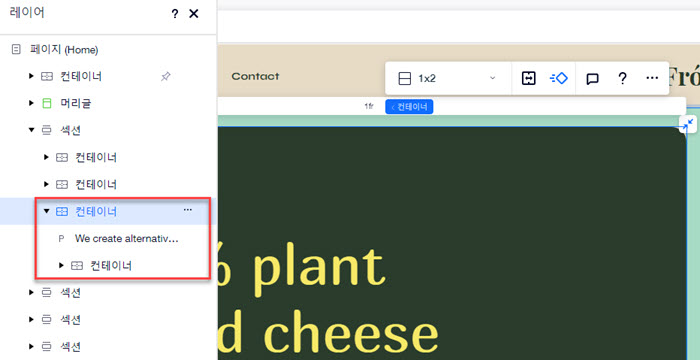Click the collapse arrows icon at the canvas corner
The image size is (700, 360).
(x=688, y=125)
